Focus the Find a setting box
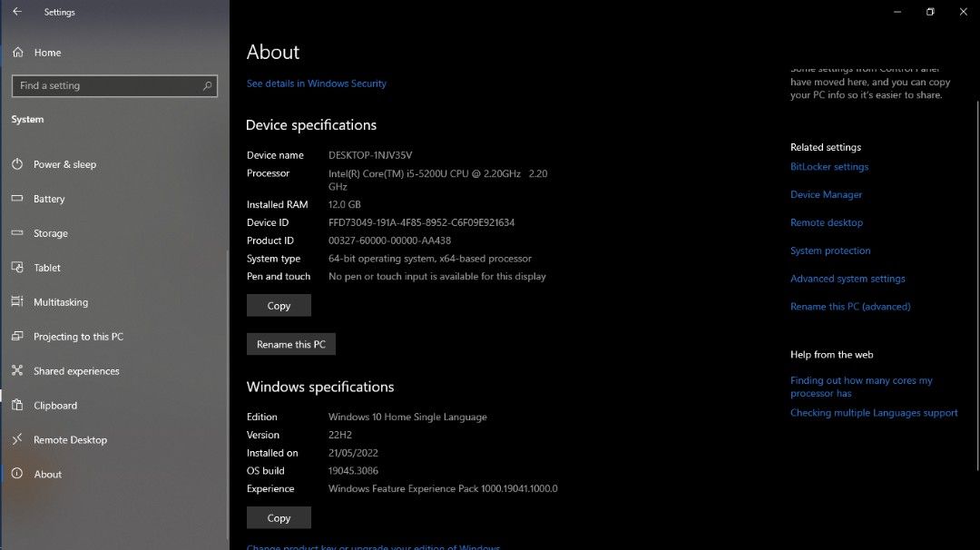980x550 pixels. pyautogui.click(x=114, y=85)
